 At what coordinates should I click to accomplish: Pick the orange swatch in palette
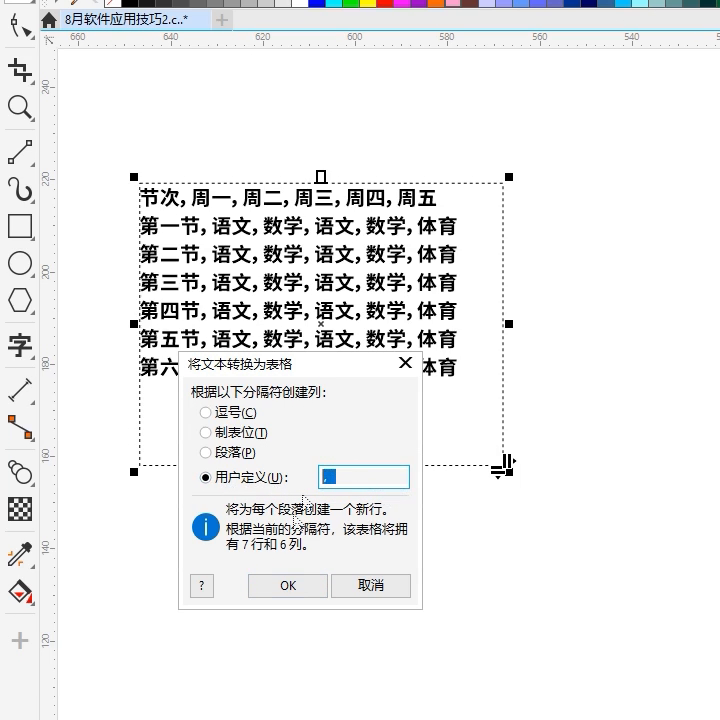pos(435,3)
